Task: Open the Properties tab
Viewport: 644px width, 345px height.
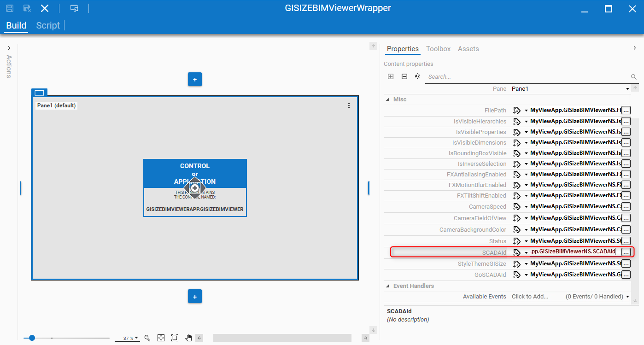Action: [403, 49]
